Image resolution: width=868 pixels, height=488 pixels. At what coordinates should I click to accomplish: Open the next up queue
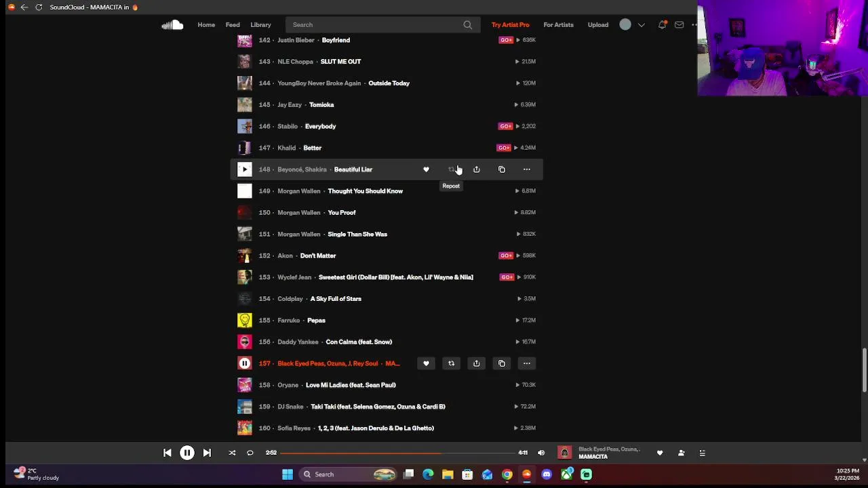pos(703,453)
